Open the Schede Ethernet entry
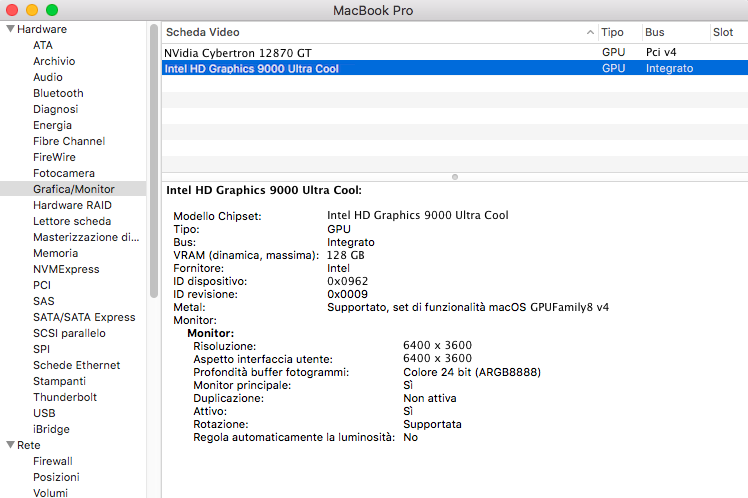Screen dimensions: 748x498 point(76,365)
